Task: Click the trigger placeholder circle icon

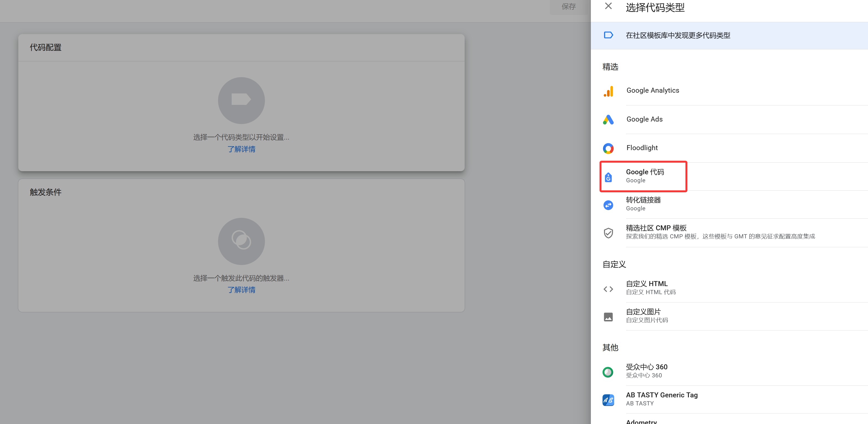Action: click(241, 241)
